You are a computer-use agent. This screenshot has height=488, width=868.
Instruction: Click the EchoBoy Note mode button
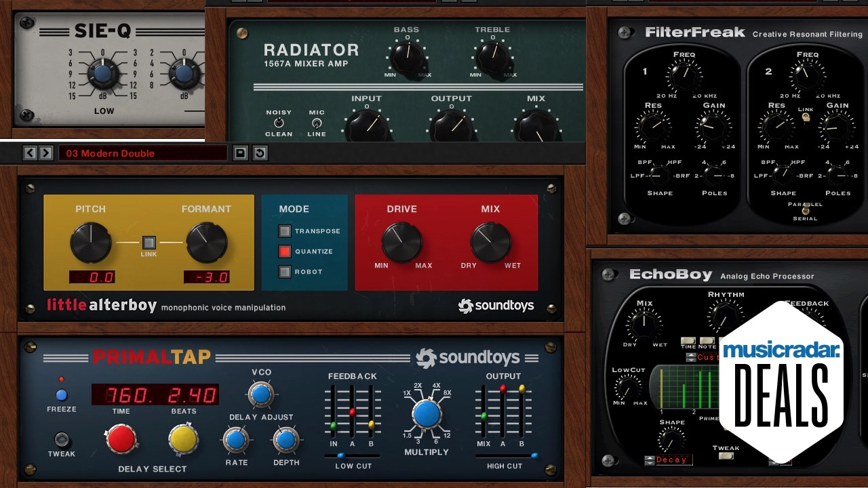(707, 341)
